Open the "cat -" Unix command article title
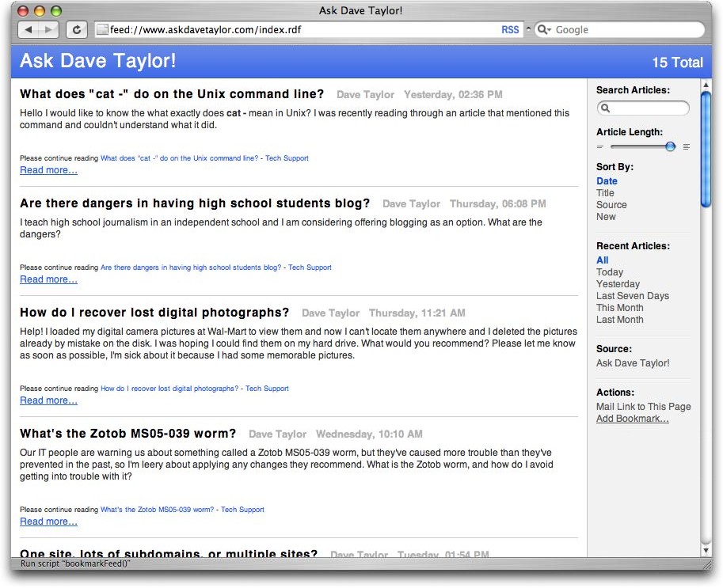Image resolution: width=723 pixels, height=588 pixels. (172, 94)
